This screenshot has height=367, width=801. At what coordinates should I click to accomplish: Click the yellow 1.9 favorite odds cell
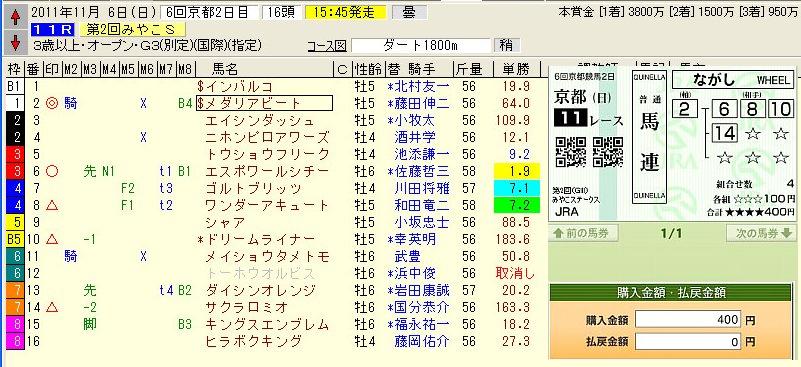tap(517, 171)
